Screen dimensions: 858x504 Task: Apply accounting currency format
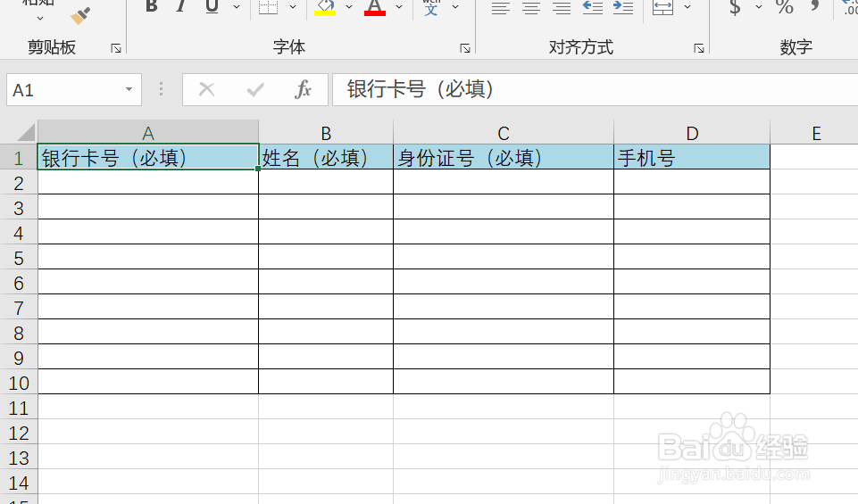coord(735,7)
